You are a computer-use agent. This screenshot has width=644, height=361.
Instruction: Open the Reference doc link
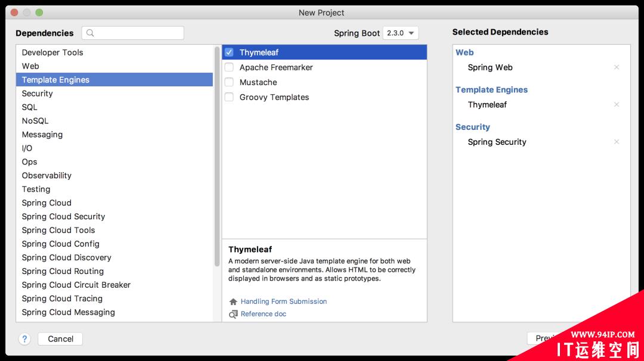[264, 314]
